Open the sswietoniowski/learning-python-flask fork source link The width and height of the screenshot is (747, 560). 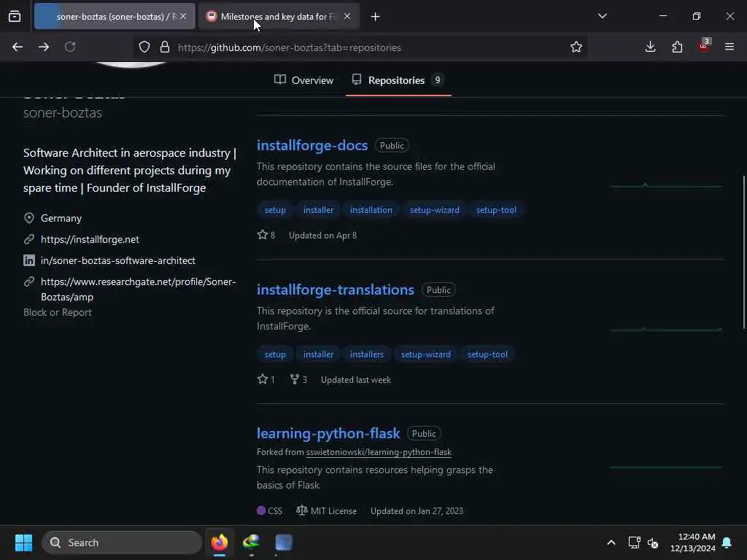point(379,452)
